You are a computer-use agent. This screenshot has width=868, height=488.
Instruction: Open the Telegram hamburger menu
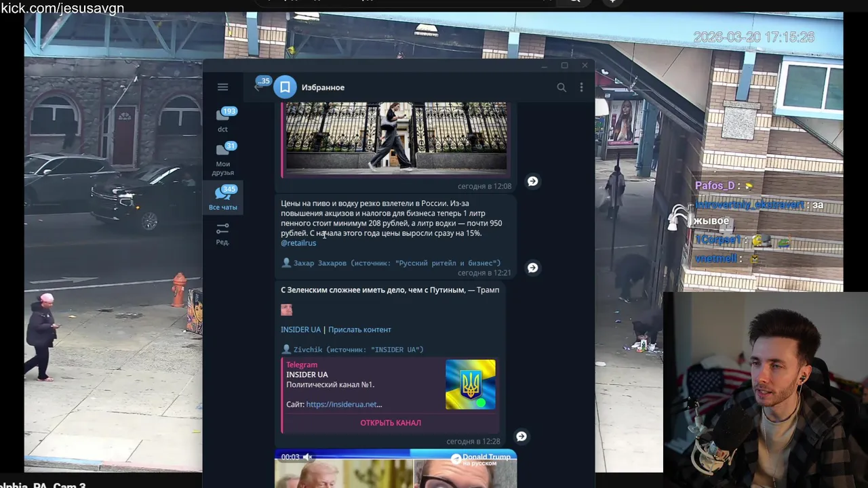pyautogui.click(x=222, y=87)
